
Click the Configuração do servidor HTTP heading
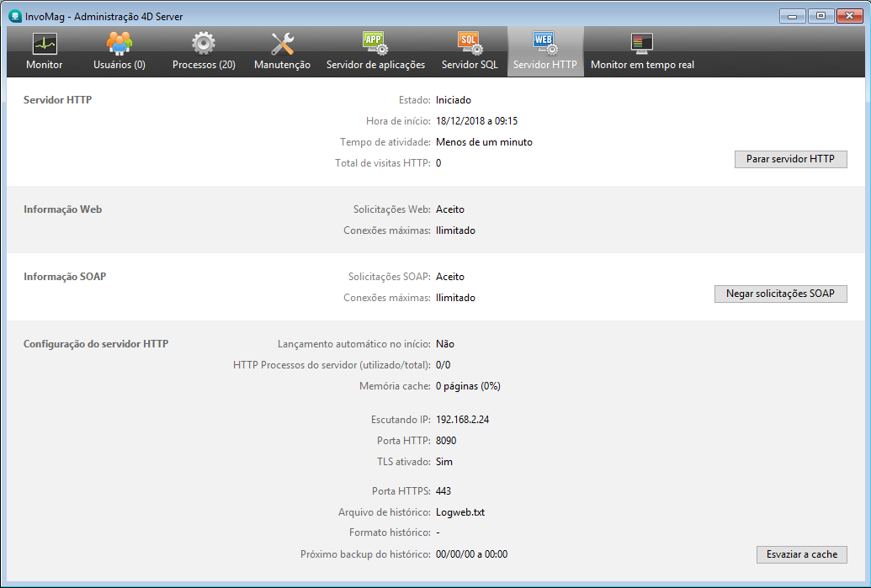(96, 344)
